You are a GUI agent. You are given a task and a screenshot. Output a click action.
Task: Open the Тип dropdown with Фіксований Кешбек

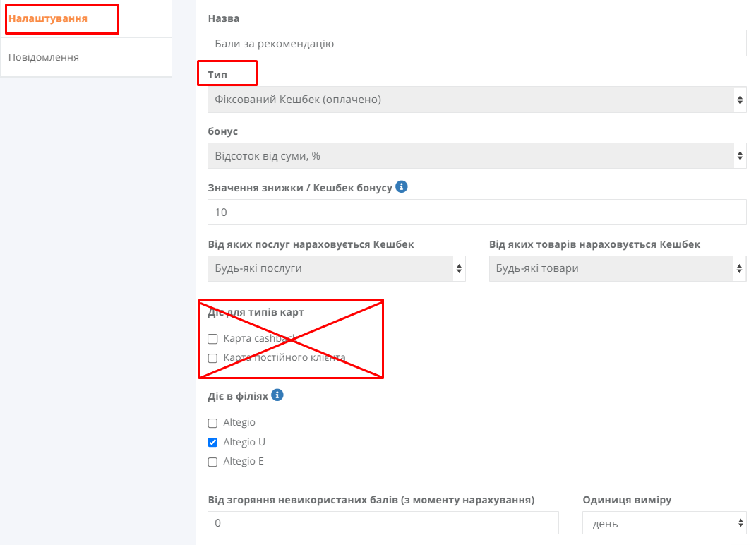(477, 100)
